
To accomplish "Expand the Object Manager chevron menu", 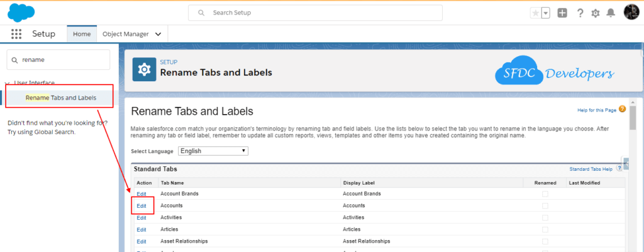I will point(158,34).
